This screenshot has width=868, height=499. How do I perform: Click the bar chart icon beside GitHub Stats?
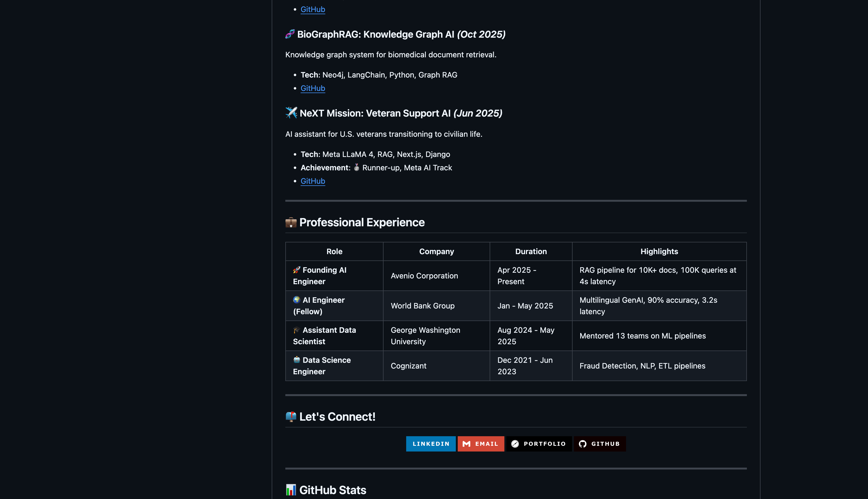(291, 490)
